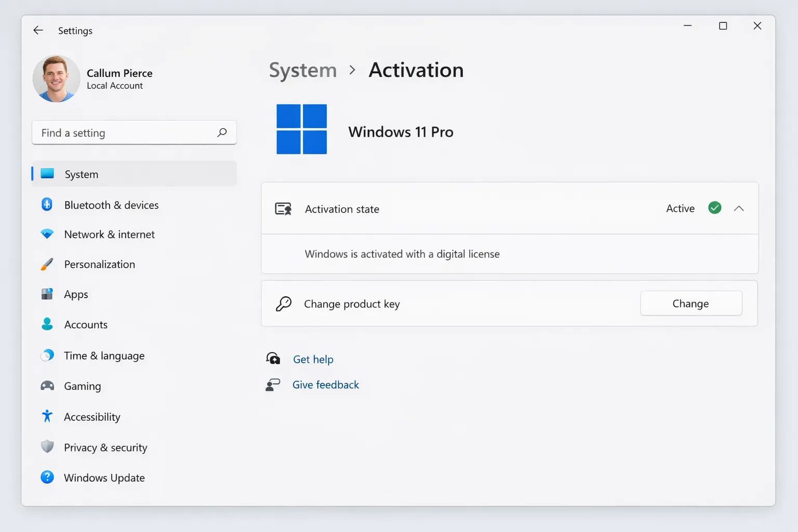798x532 pixels.
Task: Click the Accessibility icon
Action: point(47,416)
